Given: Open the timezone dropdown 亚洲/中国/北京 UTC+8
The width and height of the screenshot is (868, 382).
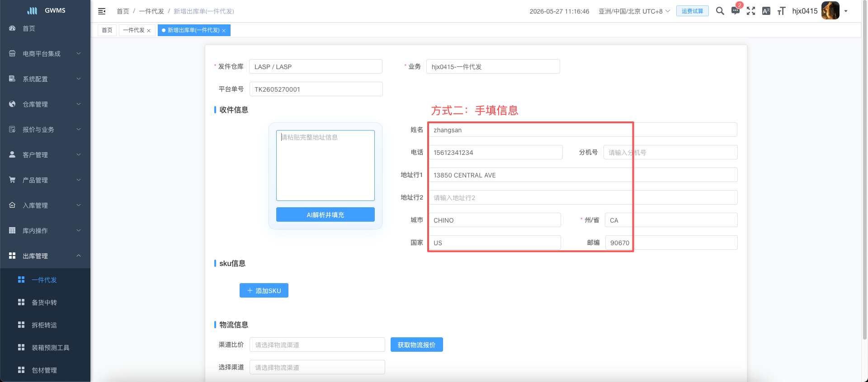Looking at the screenshot, I should (x=634, y=11).
